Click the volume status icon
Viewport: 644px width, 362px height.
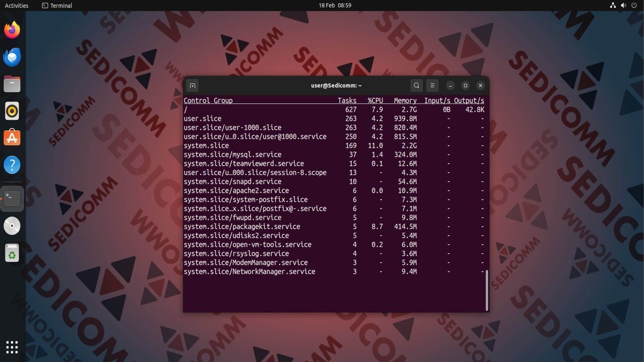pyautogui.click(x=623, y=5)
